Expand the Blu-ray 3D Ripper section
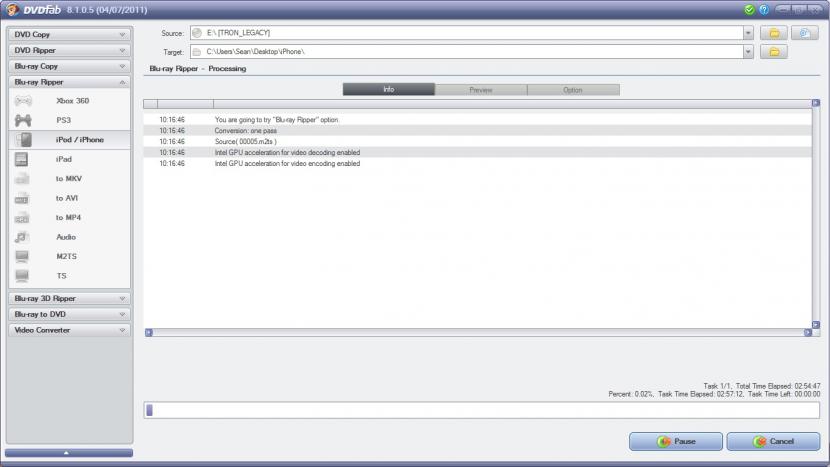830x467 pixels. (x=69, y=299)
